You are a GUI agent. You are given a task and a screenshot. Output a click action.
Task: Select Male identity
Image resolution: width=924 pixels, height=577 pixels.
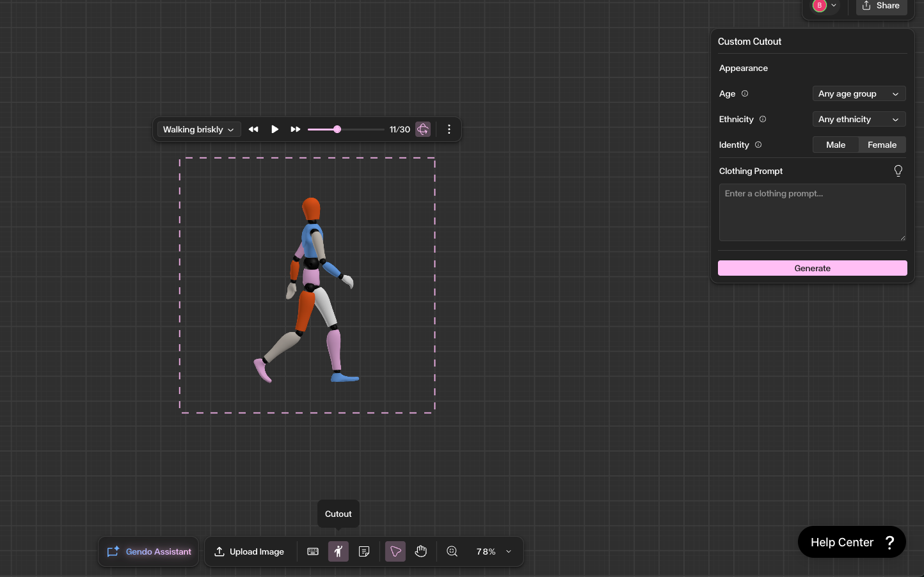(x=836, y=145)
